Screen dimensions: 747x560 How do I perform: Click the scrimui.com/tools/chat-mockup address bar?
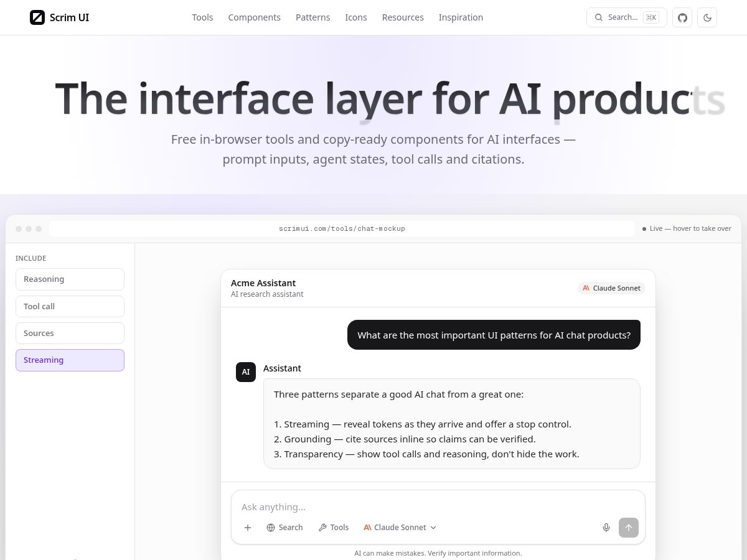(x=342, y=229)
